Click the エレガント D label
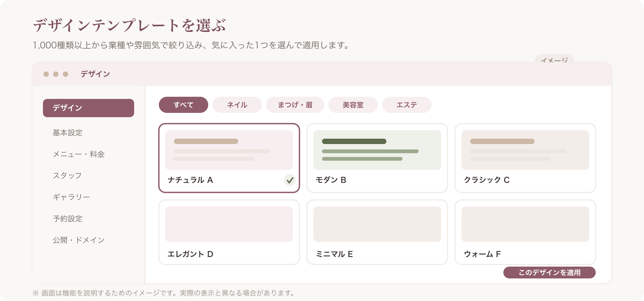Viewport: 644px width, 301px height. [190, 254]
